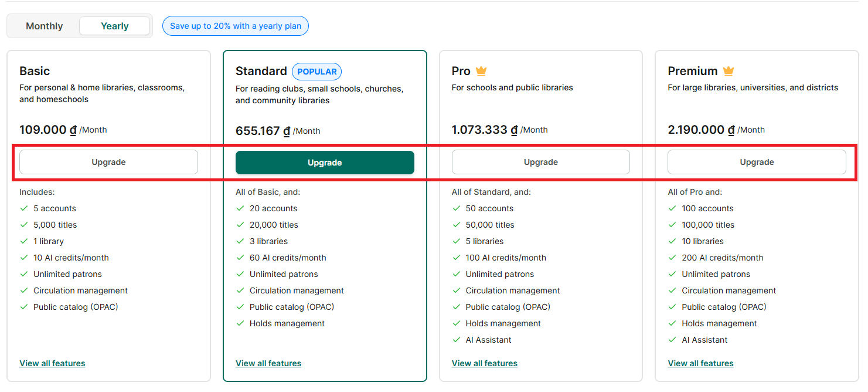Click 'AI Assistant' in the Pro plan
This screenshot has height=392, width=868.
(x=489, y=340)
